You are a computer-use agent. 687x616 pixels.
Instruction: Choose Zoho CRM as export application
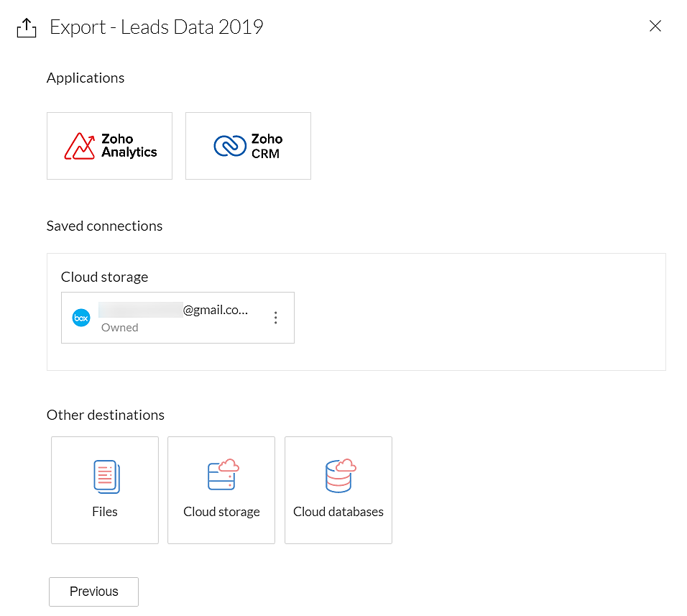pyautogui.click(x=248, y=146)
